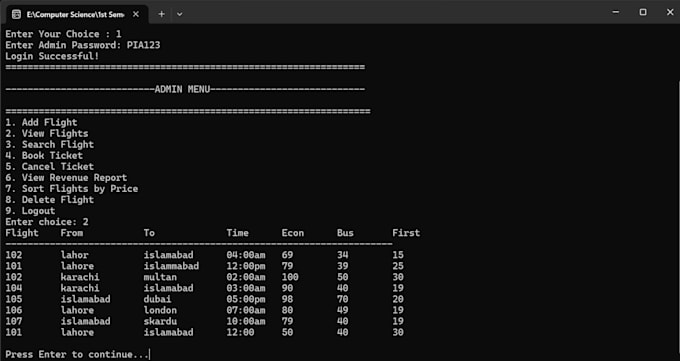
Task: Click the 'First' column header
Action: coord(406,233)
